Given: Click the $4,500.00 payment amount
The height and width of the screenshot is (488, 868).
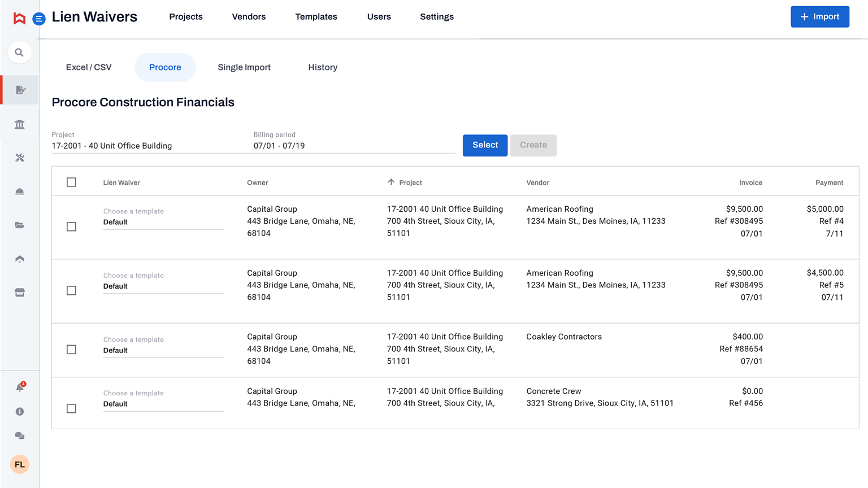Looking at the screenshot, I should pyautogui.click(x=825, y=273).
